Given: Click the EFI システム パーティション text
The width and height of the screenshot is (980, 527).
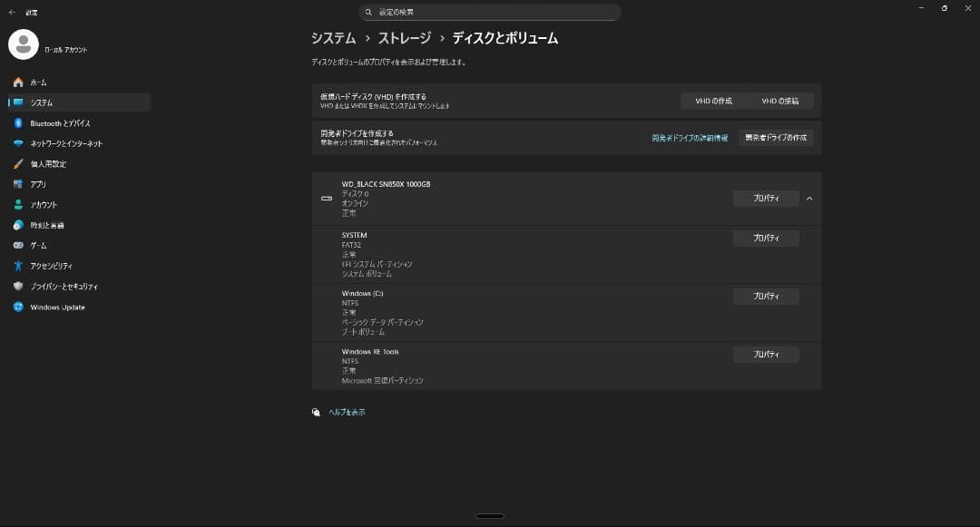Looking at the screenshot, I should [377, 264].
